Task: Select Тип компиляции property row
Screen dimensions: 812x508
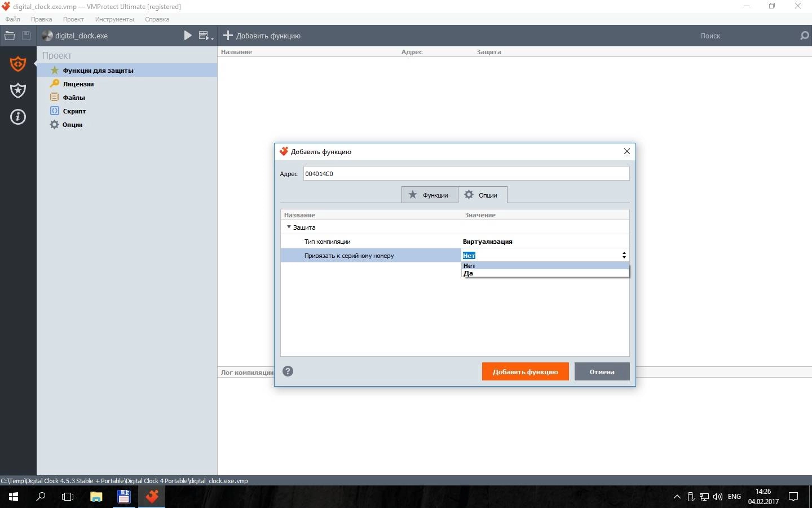Action: (x=454, y=242)
